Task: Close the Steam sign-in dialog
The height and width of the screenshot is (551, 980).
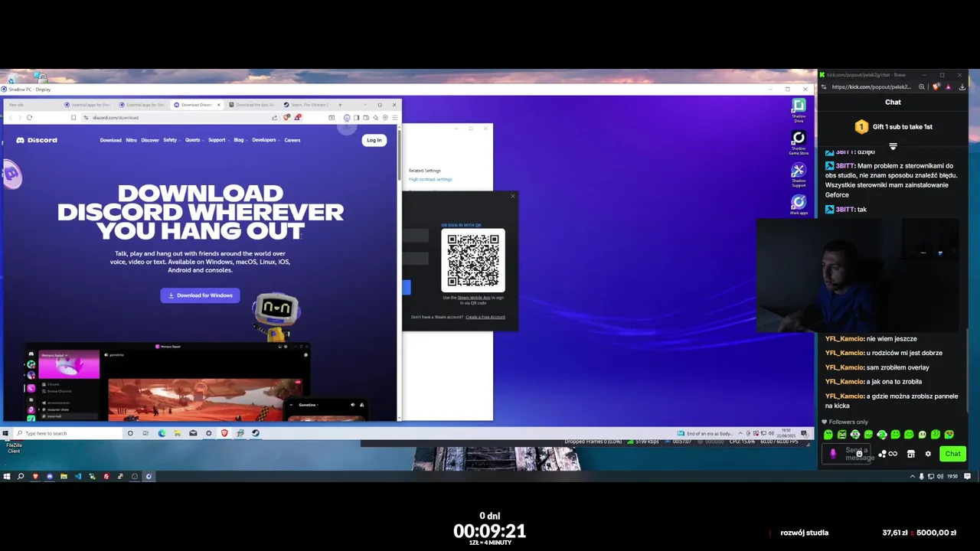Action: coord(512,196)
